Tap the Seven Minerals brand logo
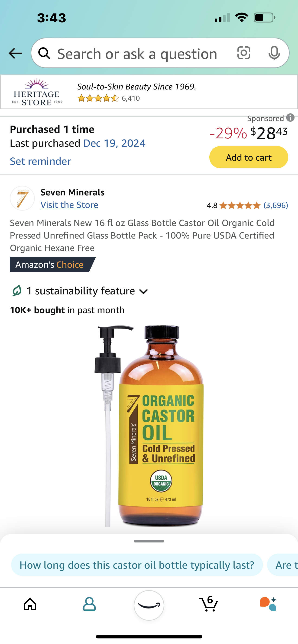The height and width of the screenshot is (644, 298). click(x=22, y=198)
